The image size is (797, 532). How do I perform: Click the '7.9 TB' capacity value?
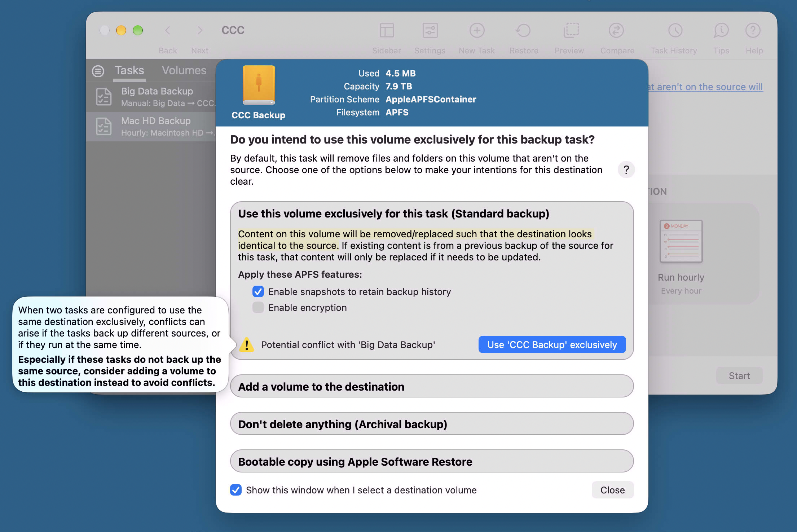pos(399,86)
